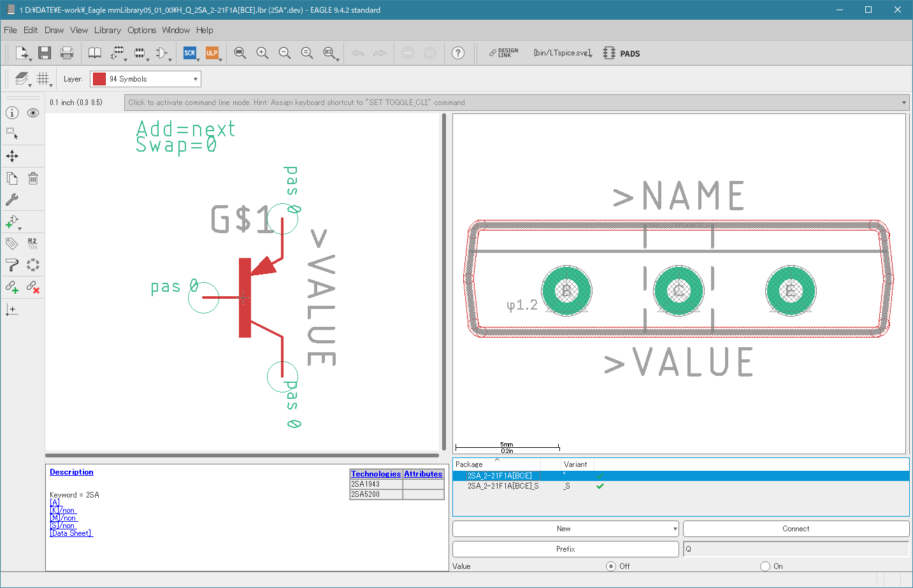Select the Value On radio button
Screen dimensions: 913x588
pyautogui.click(x=765, y=566)
